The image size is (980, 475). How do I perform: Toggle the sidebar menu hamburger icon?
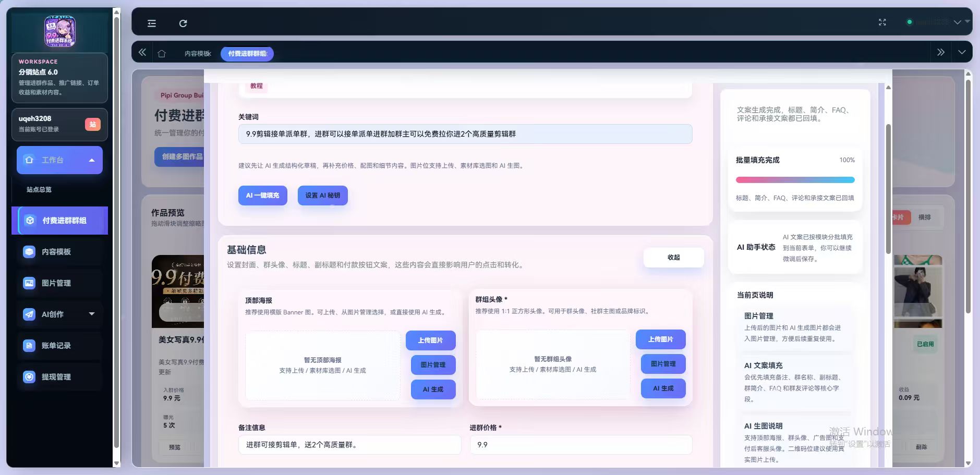pyautogui.click(x=152, y=23)
